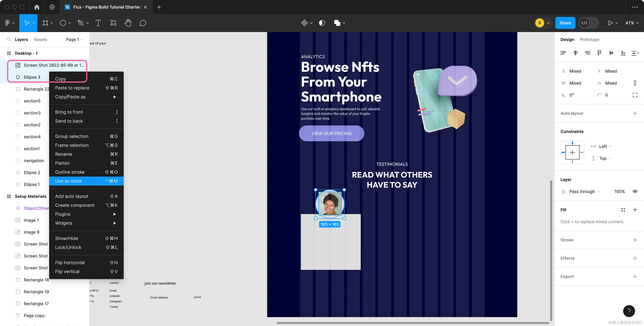
Task: Toggle layer visibility eye icon
Action: (635, 191)
